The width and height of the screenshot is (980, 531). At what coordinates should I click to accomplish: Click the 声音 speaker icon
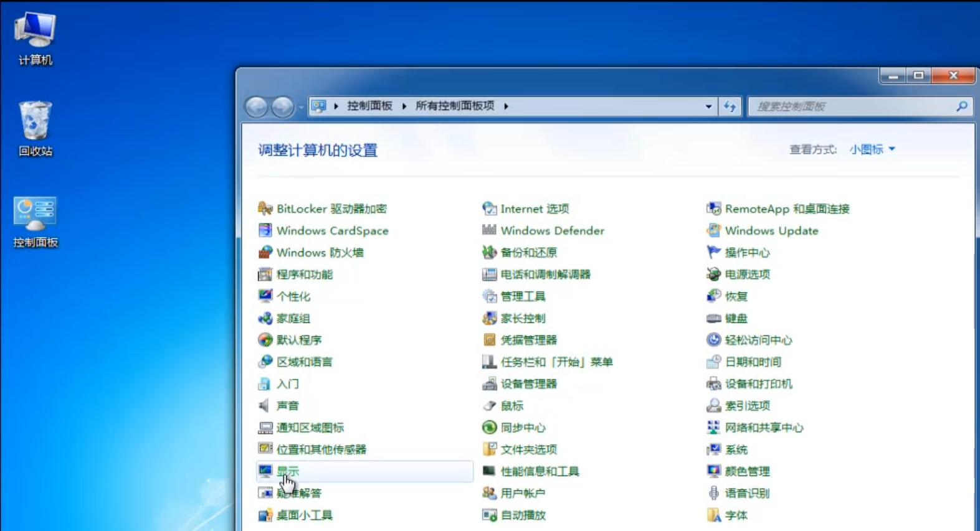(265, 406)
